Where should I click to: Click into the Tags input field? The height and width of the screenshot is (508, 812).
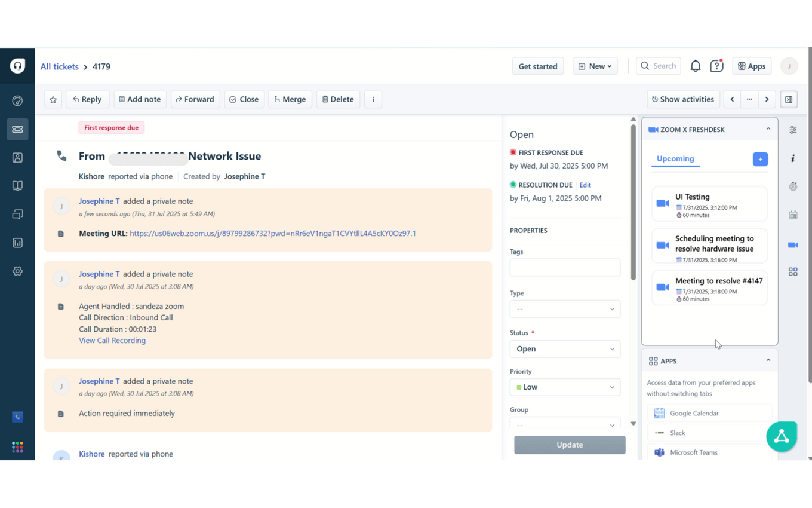click(564, 267)
